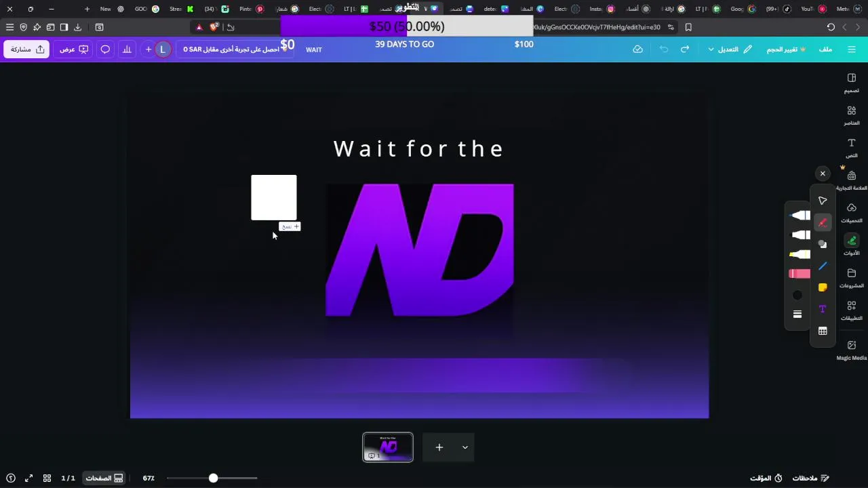Open the accessibility help icon
The height and width of the screenshot is (488, 868).
pos(10,478)
